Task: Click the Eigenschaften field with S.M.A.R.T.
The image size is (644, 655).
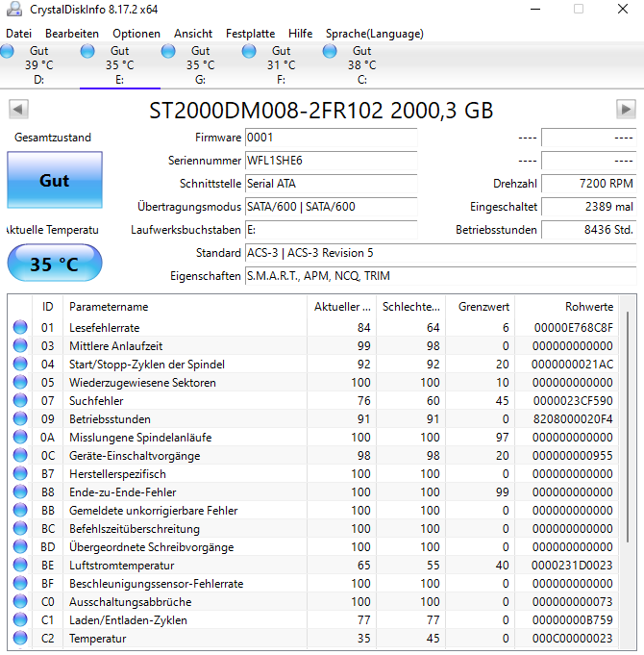Action: click(x=441, y=276)
